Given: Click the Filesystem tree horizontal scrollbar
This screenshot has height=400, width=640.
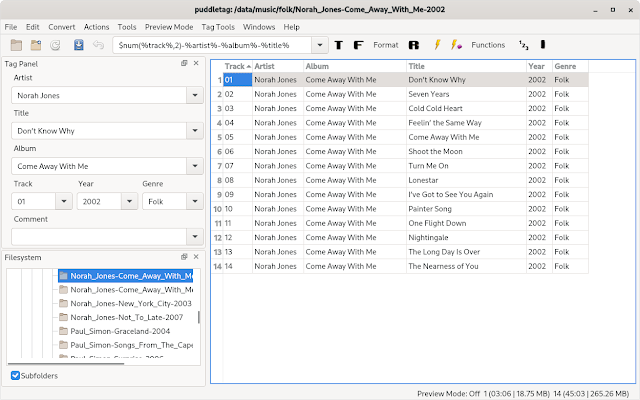Looking at the screenshot, I should (66, 363).
